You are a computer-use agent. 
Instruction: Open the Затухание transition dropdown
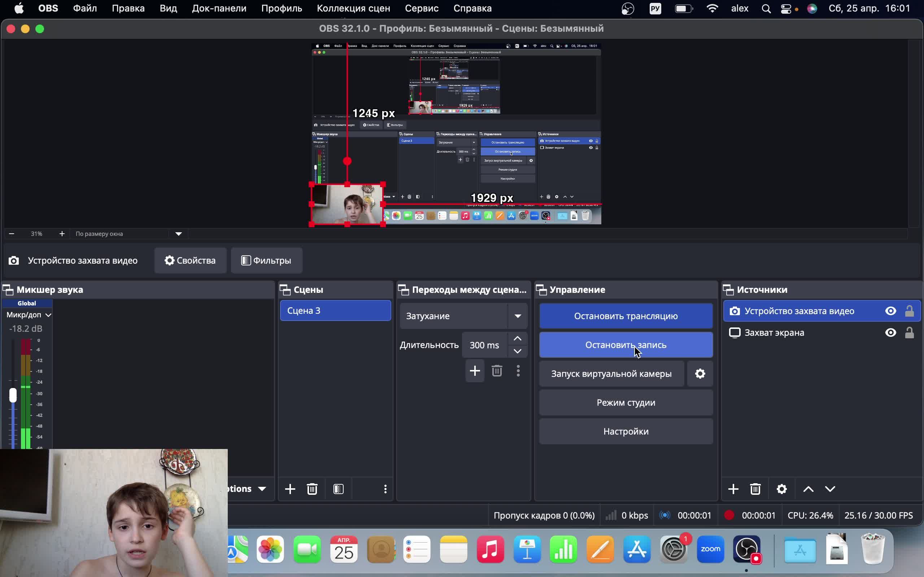(x=517, y=316)
